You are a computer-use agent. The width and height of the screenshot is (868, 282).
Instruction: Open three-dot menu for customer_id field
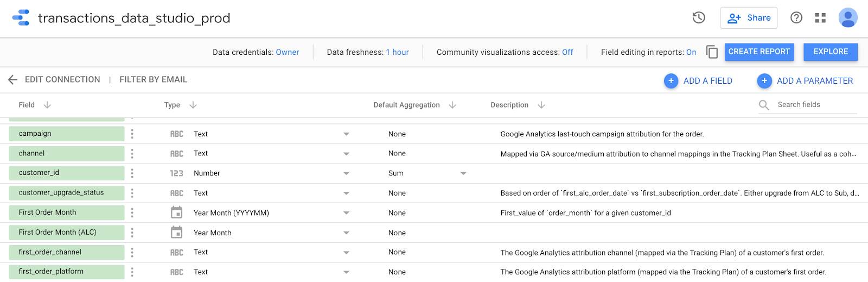pyautogui.click(x=132, y=173)
